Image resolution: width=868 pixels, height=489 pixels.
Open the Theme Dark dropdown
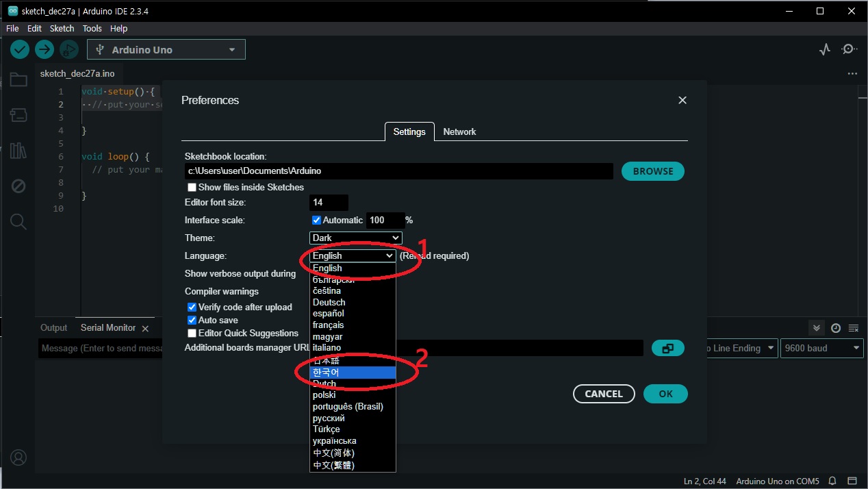[356, 238]
